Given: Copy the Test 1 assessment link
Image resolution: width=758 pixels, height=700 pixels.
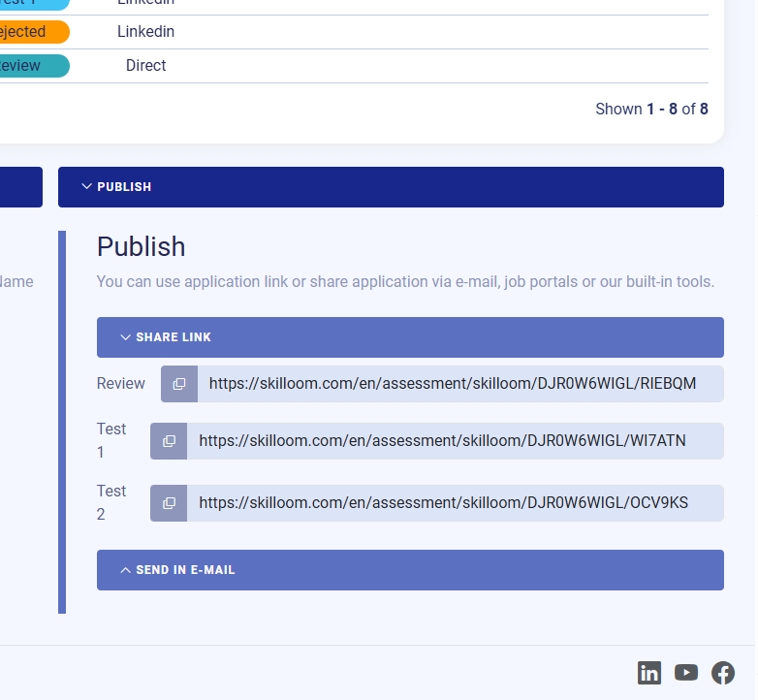Looking at the screenshot, I should tap(169, 441).
